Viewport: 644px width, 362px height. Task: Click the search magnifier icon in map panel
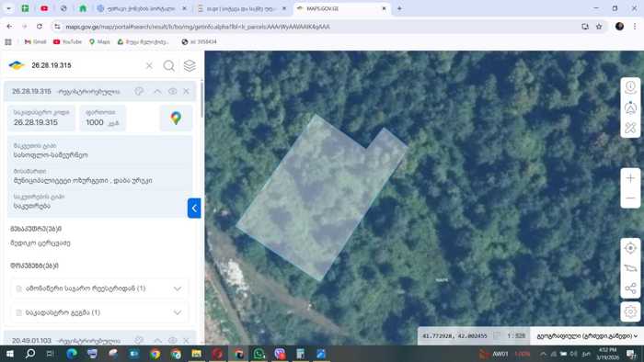tap(168, 65)
